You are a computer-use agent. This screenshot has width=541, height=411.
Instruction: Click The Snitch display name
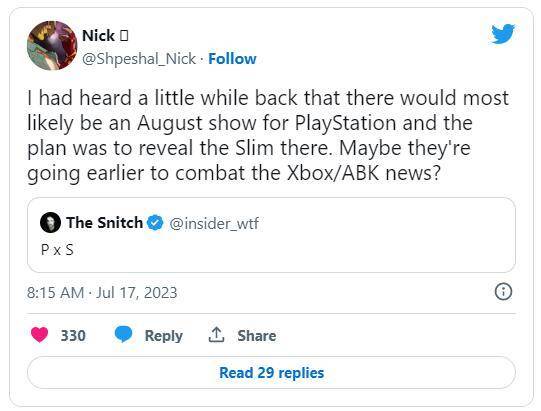(105, 223)
